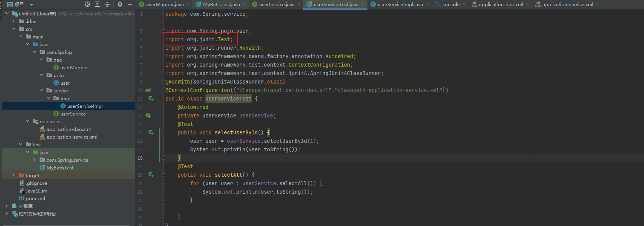Close the application-dao.xml tab

point(527,5)
